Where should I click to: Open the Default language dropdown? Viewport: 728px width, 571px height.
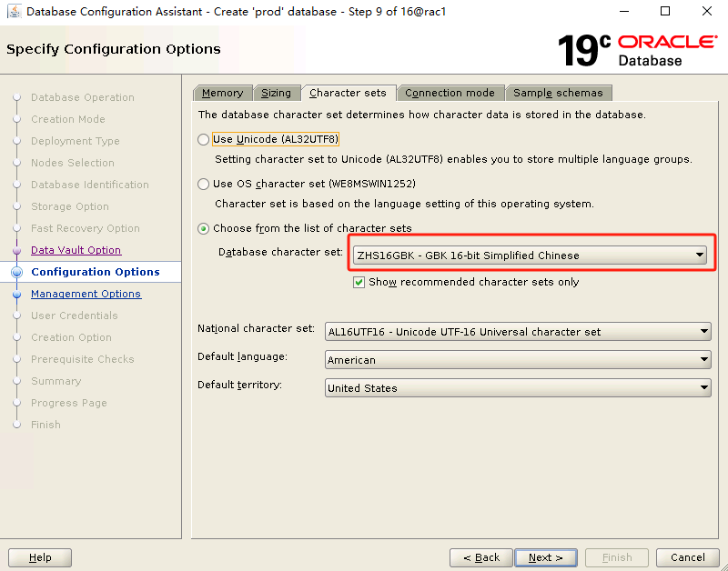tap(518, 360)
